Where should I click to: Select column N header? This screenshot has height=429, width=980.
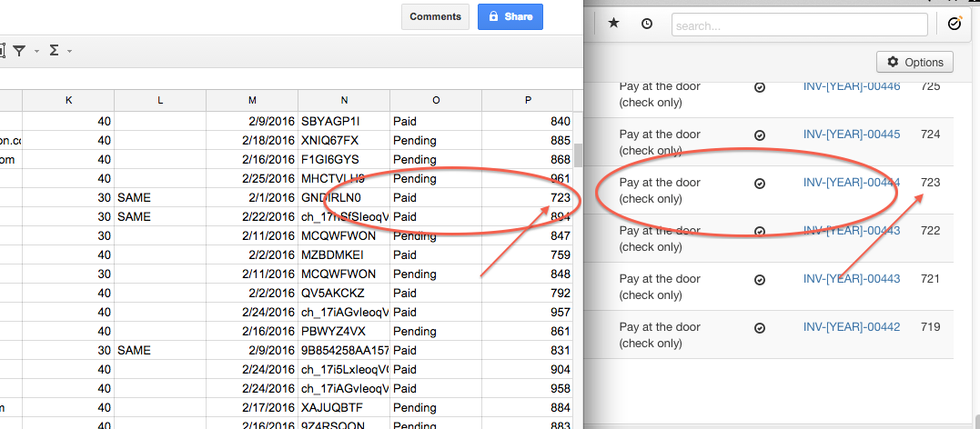[344, 100]
